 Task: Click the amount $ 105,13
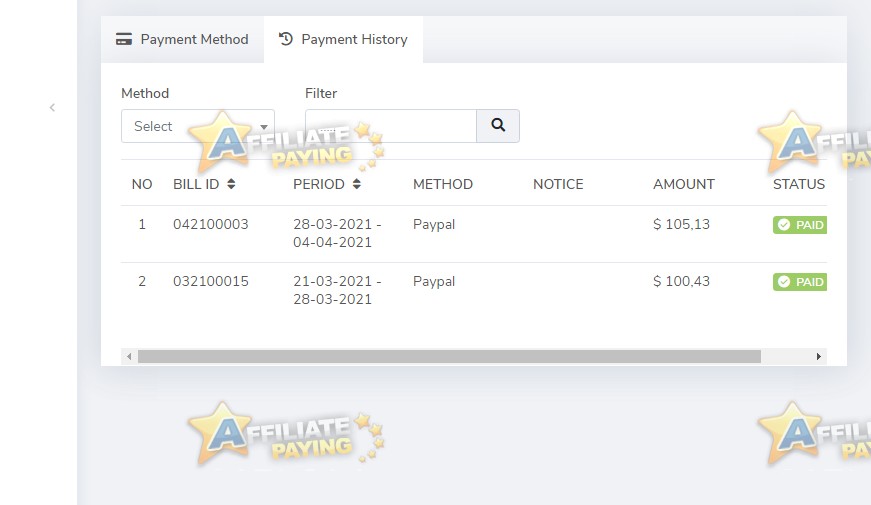tap(682, 224)
